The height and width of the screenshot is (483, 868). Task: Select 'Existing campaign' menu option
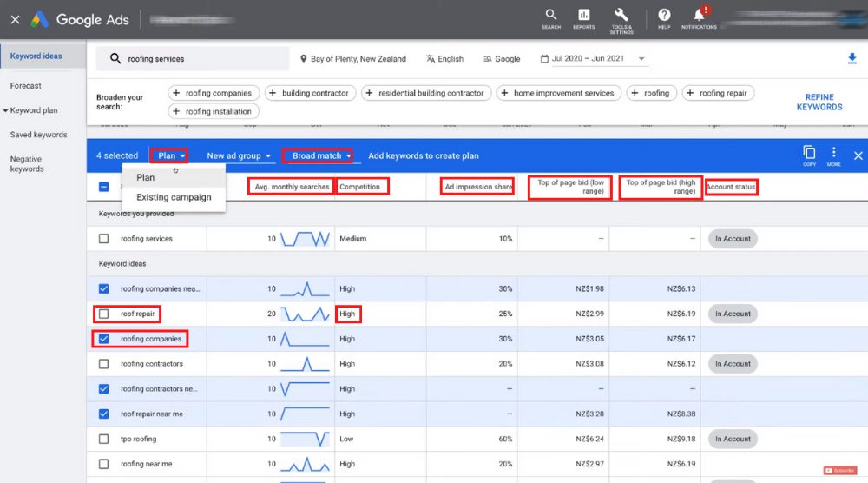click(174, 197)
